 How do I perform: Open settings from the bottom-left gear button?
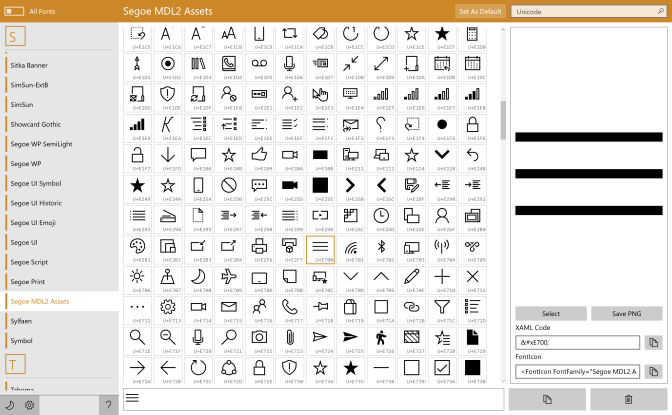(29, 405)
